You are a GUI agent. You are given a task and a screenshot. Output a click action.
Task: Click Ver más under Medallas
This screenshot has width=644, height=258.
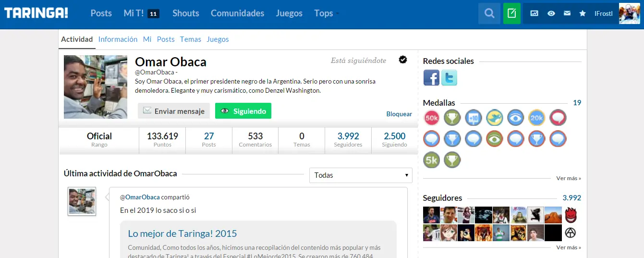pos(569,178)
